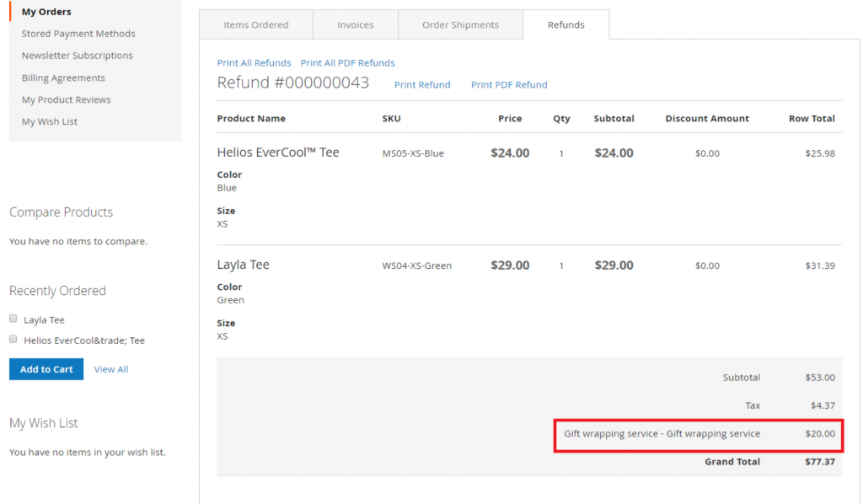Click Print All PDF Refunds link
The image size is (863, 504).
tap(347, 63)
